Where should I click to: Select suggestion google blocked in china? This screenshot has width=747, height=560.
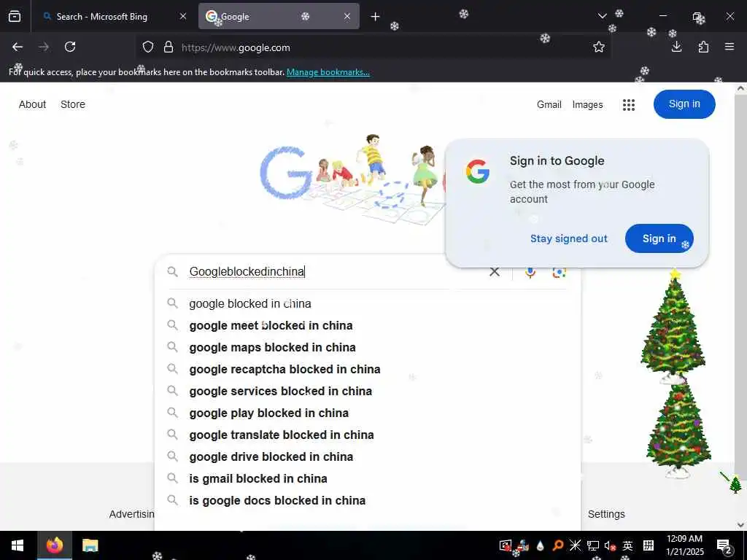(368, 303)
